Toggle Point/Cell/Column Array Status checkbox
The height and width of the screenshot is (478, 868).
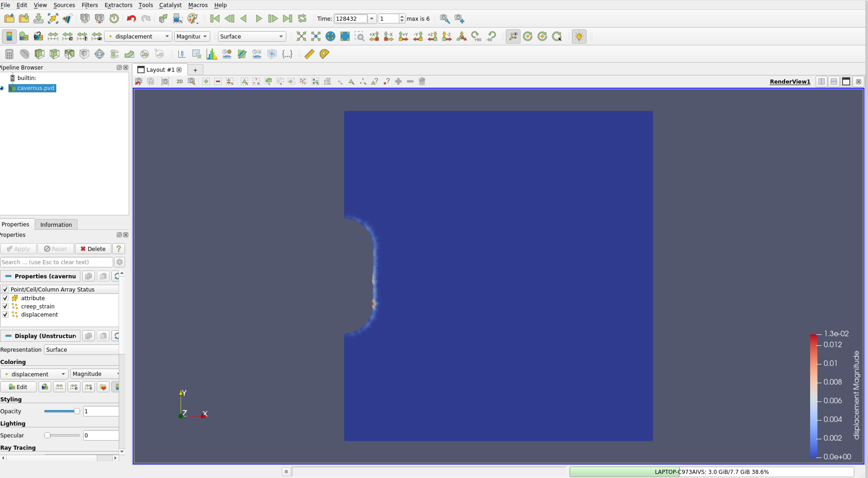[x=5, y=289]
